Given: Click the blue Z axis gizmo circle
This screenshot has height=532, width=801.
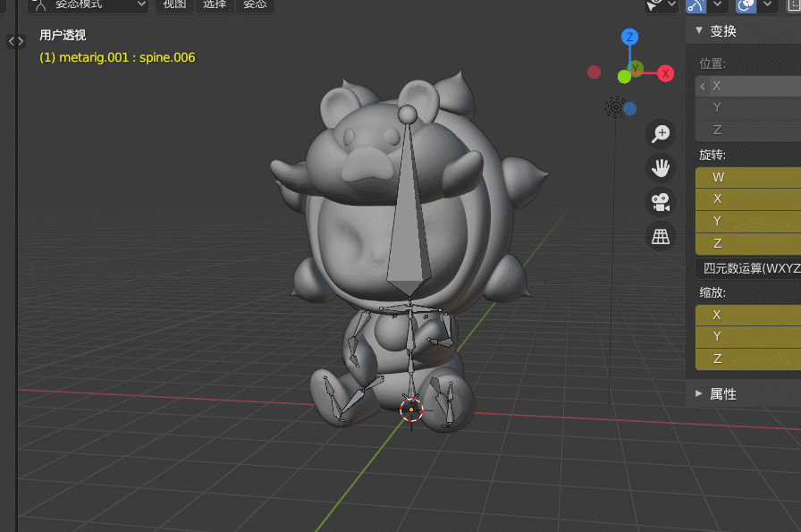Looking at the screenshot, I should [629, 37].
